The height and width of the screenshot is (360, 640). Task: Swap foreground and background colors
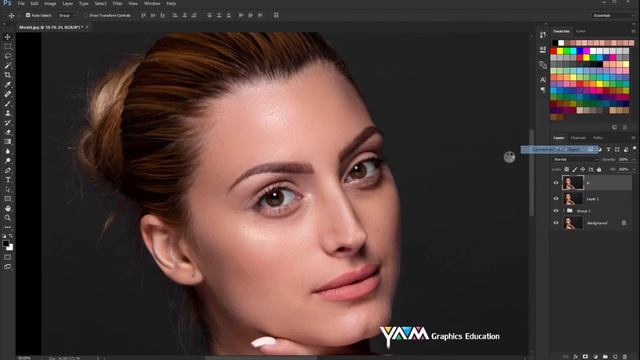click(11, 236)
